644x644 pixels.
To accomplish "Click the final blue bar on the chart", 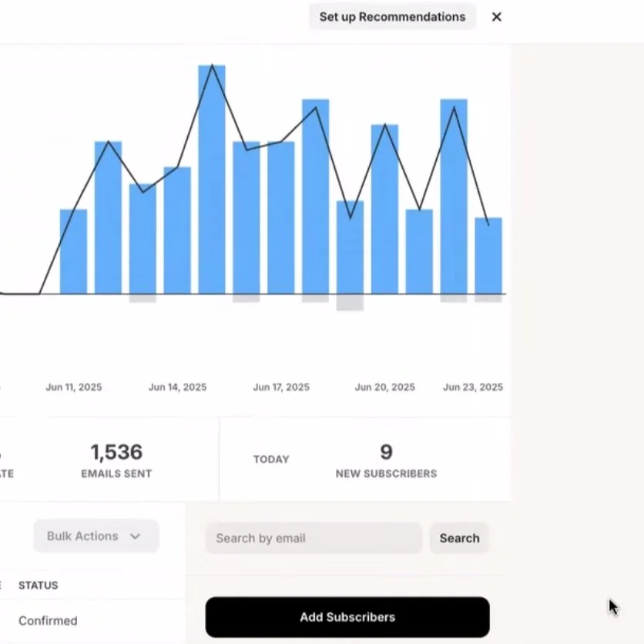I will (x=488, y=254).
